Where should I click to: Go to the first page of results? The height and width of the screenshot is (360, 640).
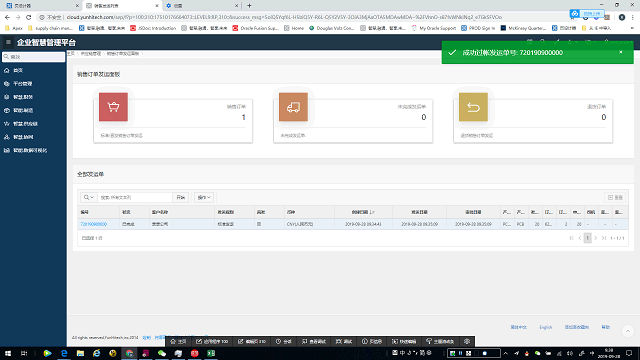coord(571,238)
